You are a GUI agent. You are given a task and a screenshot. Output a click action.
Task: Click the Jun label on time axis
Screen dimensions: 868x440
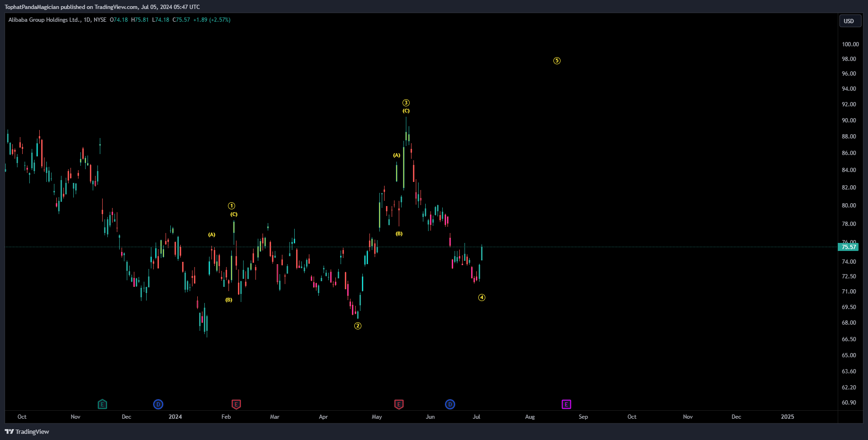(x=430, y=416)
